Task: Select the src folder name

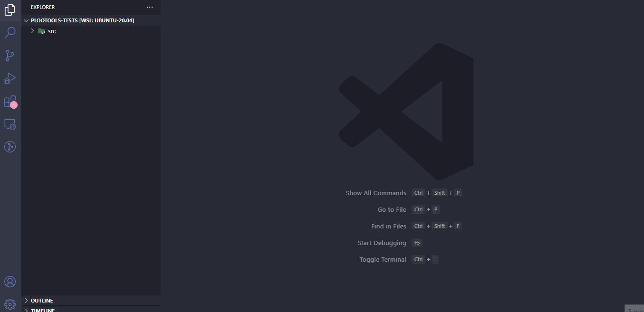Action: click(x=52, y=31)
